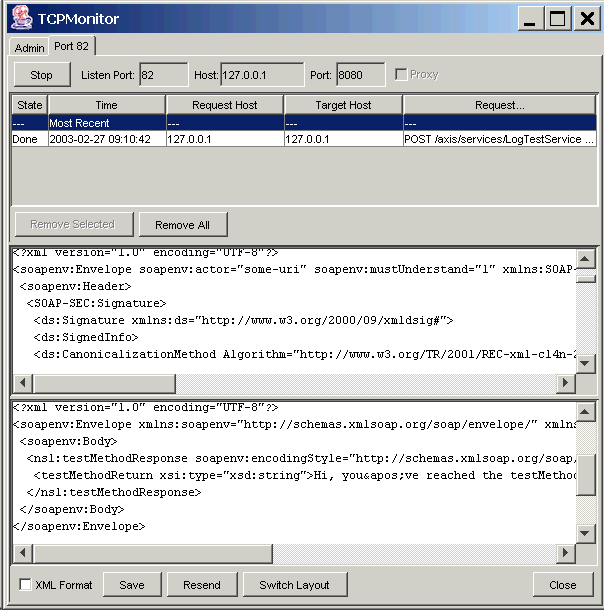Minimize the TCPMonitor window

click(531, 18)
